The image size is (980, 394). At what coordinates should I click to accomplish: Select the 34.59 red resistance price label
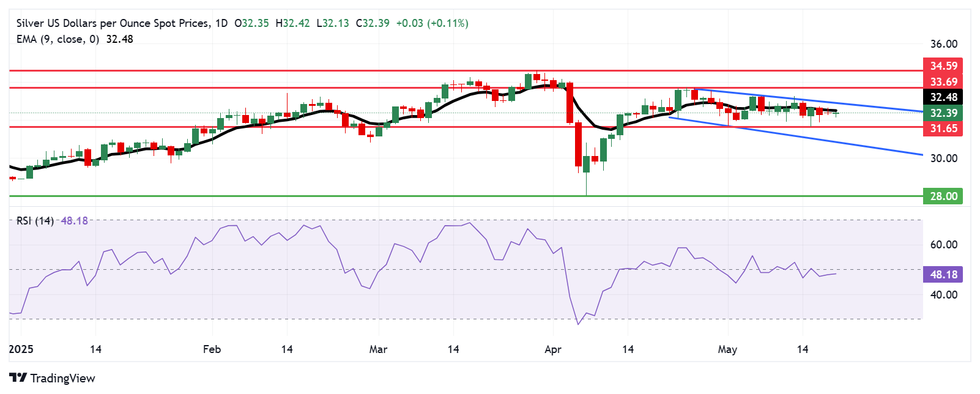coord(943,66)
